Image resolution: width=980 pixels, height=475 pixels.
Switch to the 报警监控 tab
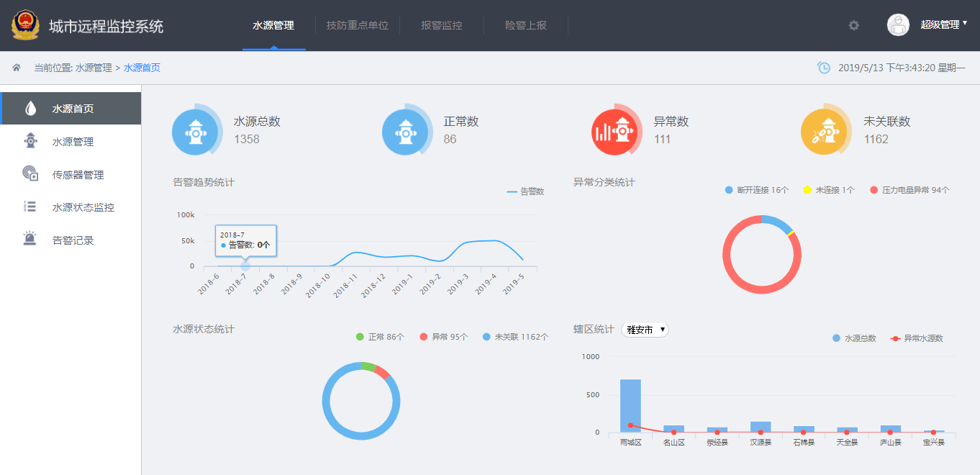click(441, 24)
